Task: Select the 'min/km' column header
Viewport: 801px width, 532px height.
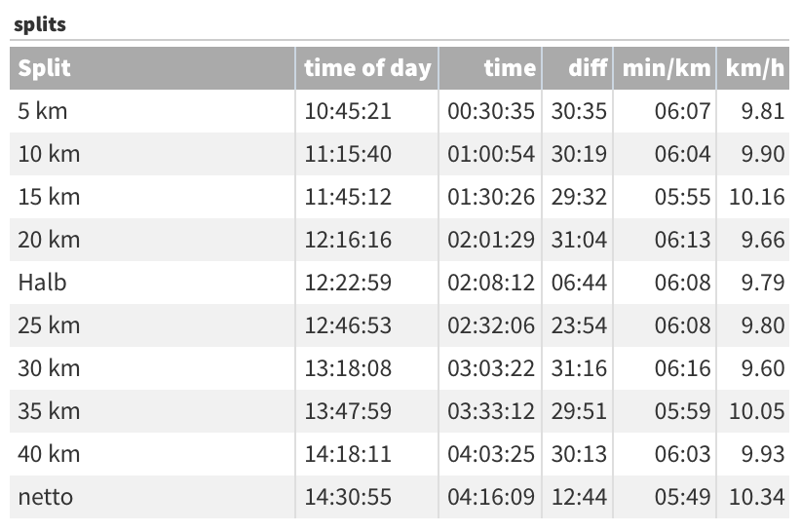Action: (x=667, y=68)
